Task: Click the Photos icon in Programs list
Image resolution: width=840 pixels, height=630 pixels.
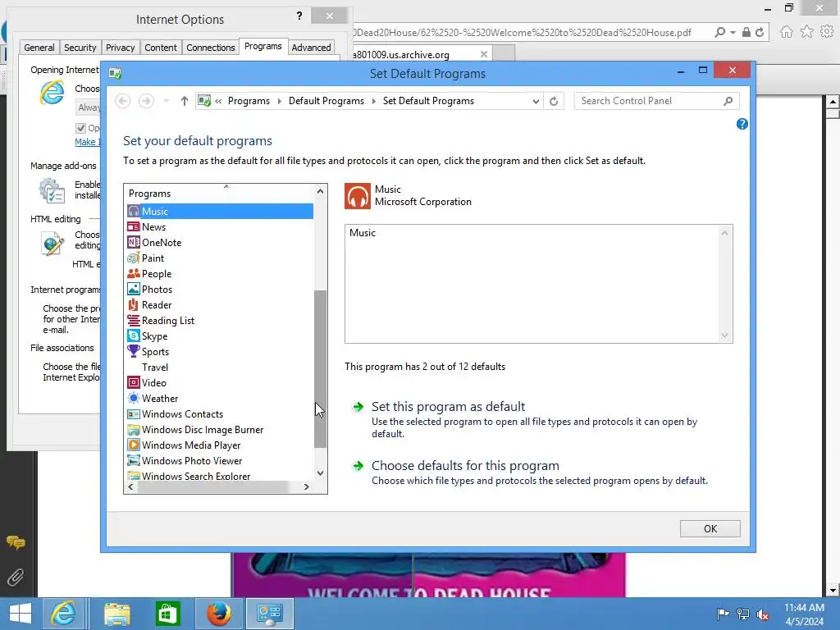Action: 134,289
